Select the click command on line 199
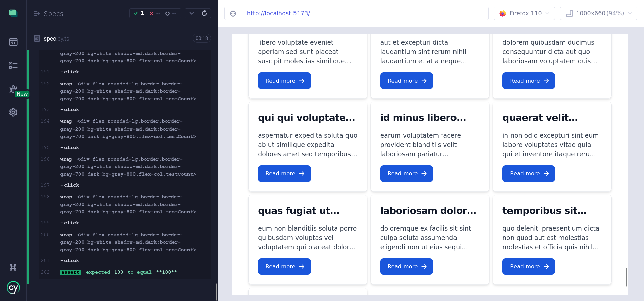Screen dimensions: 644x301 click(x=125, y=223)
